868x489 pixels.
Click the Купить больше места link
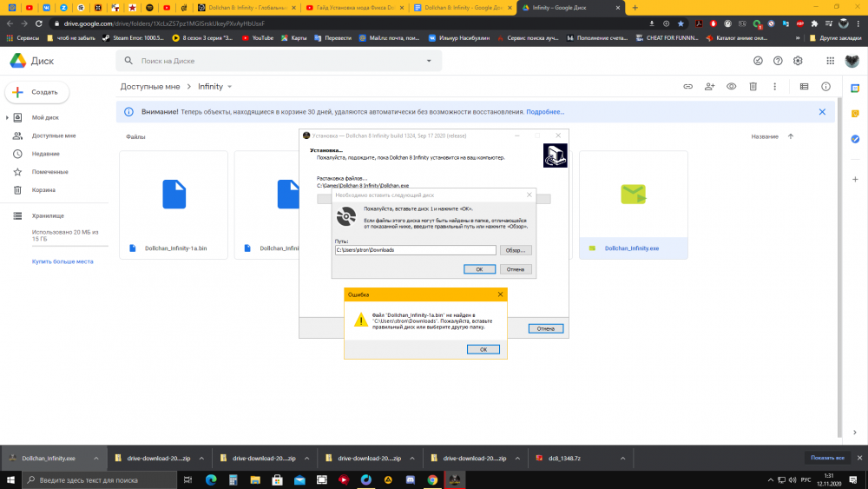click(x=62, y=261)
